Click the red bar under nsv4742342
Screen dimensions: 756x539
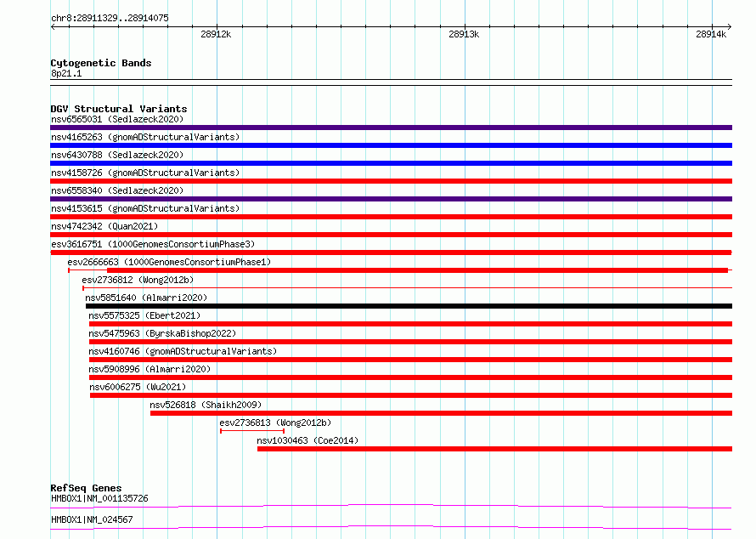[391, 235]
